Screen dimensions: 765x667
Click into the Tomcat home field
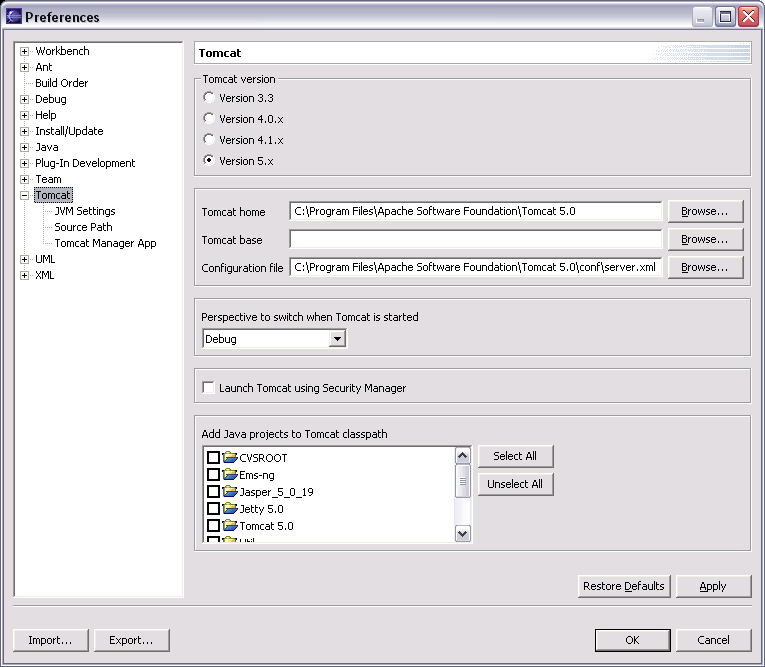tap(475, 211)
